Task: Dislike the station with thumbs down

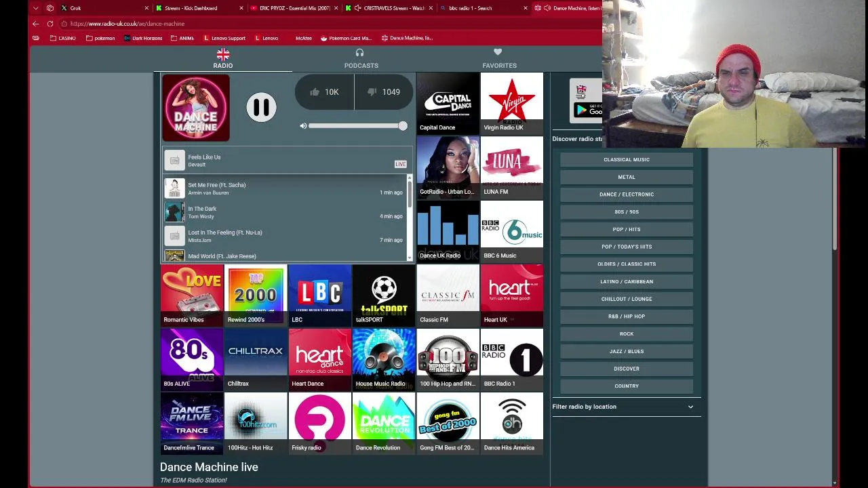Action: [384, 92]
